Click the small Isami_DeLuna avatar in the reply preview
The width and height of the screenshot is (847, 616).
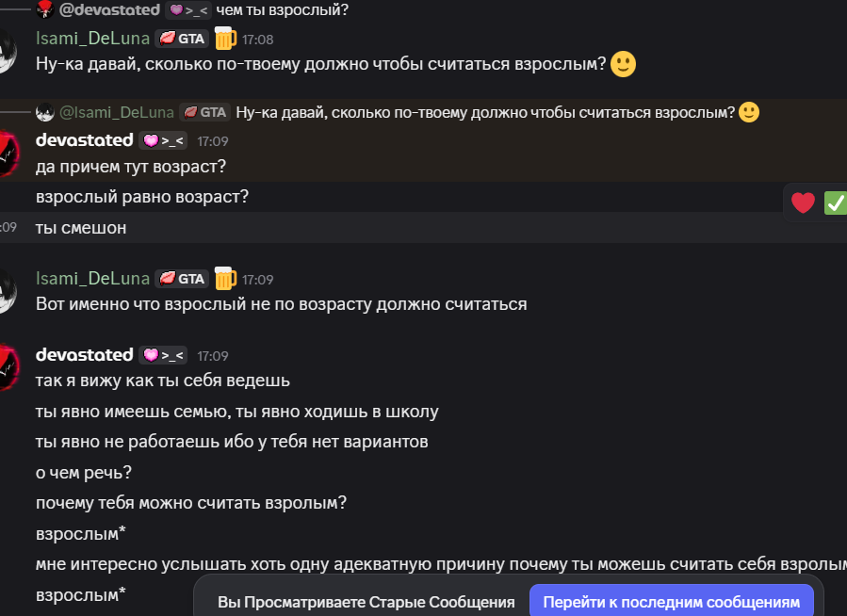[45, 113]
